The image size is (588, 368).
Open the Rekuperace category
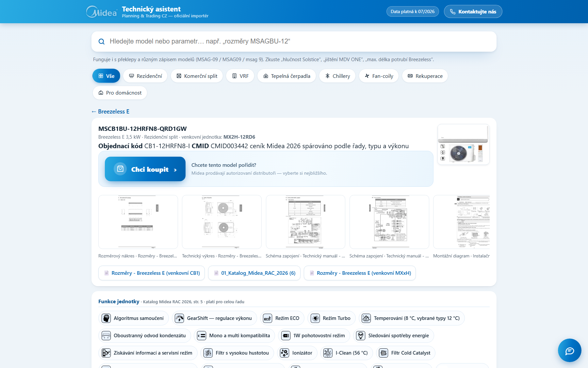(x=425, y=76)
